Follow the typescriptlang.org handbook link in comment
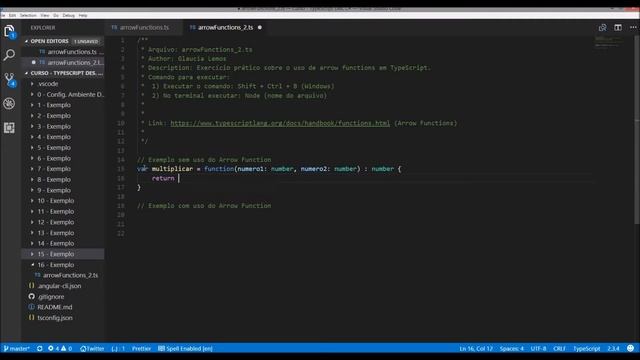This screenshot has height=360, width=640. pyautogui.click(x=280, y=123)
